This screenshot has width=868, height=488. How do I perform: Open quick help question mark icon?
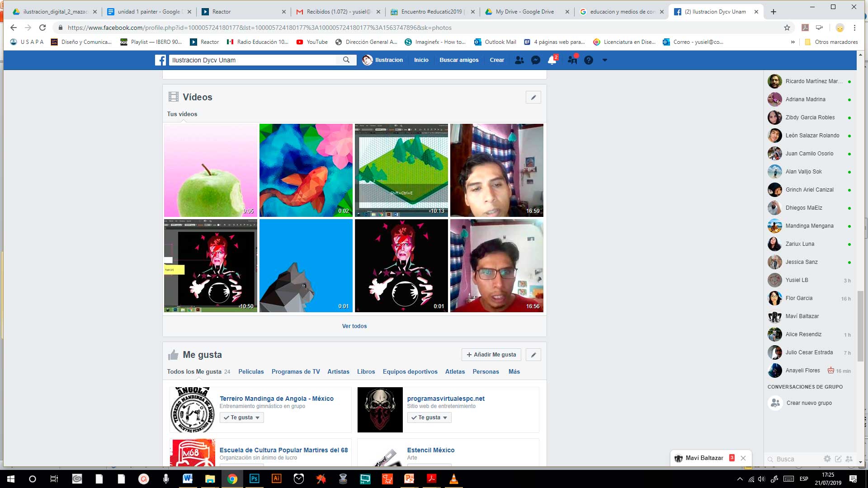[589, 60]
